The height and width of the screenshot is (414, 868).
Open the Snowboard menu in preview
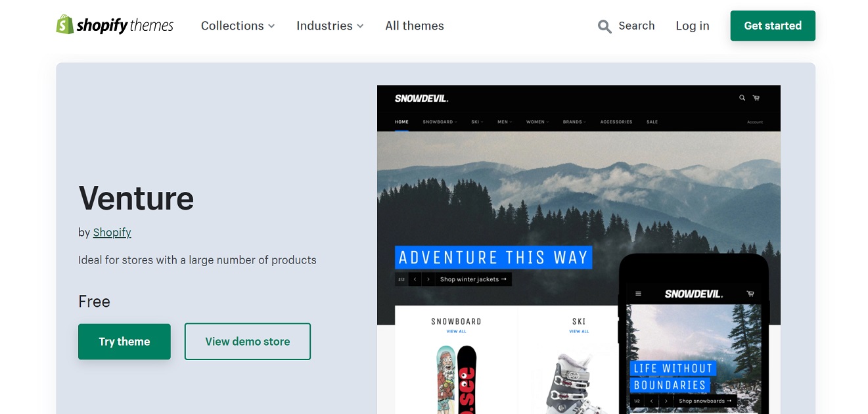point(439,122)
